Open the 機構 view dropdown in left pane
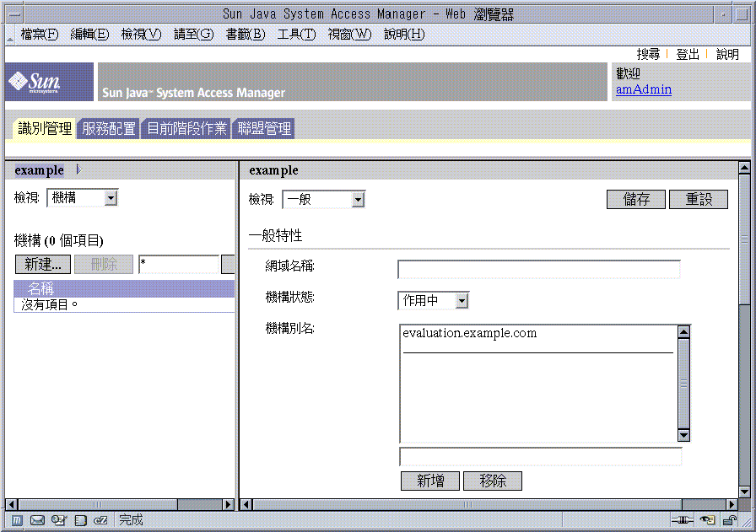The height and width of the screenshot is (532, 756). (83, 197)
